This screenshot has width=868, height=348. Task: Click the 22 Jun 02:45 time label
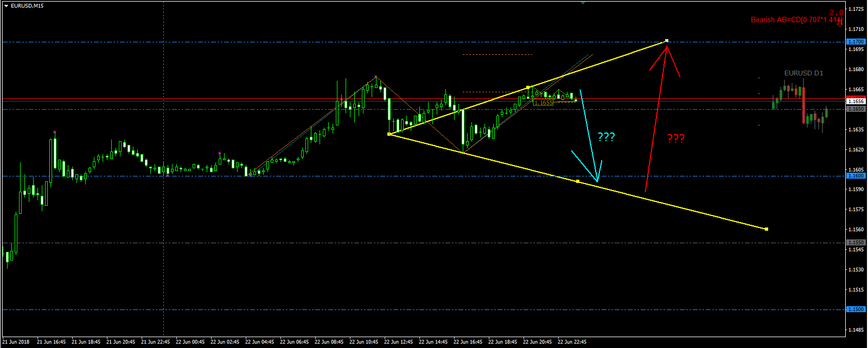tap(225, 342)
